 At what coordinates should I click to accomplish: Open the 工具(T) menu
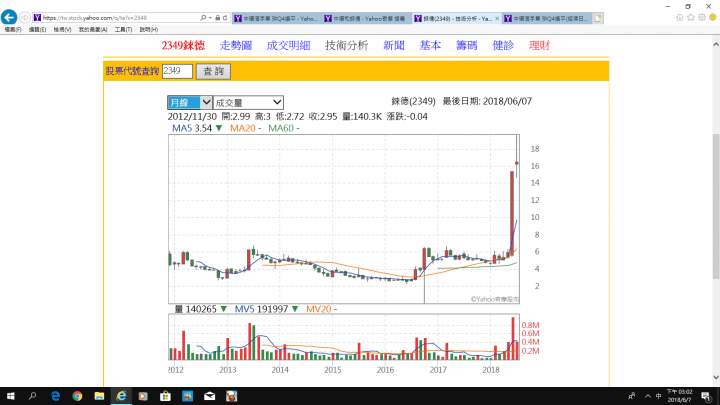123,29
